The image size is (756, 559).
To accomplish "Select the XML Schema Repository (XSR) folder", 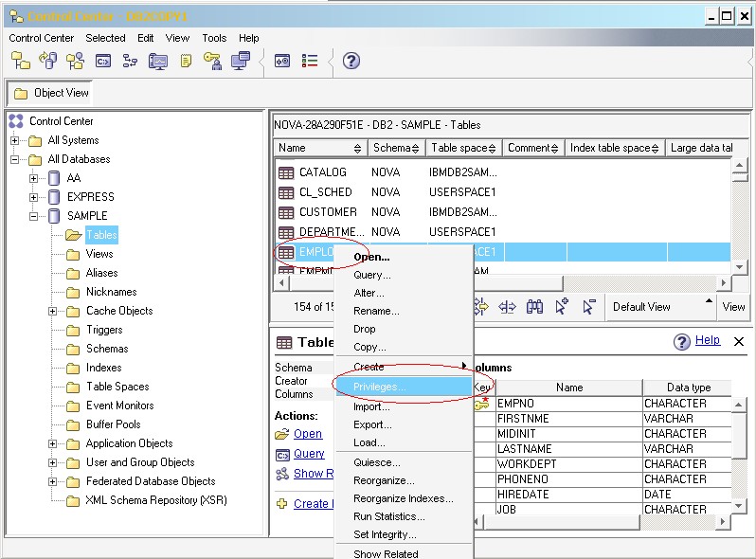I will (x=156, y=500).
